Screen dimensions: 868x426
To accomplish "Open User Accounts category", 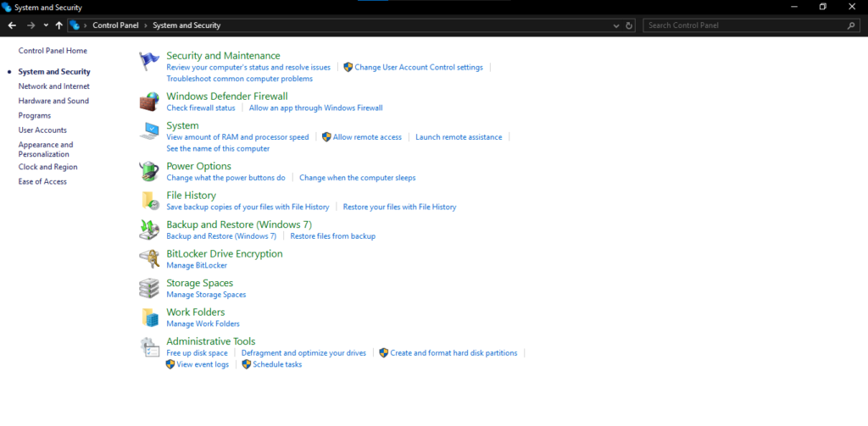I will pyautogui.click(x=42, y=130).
